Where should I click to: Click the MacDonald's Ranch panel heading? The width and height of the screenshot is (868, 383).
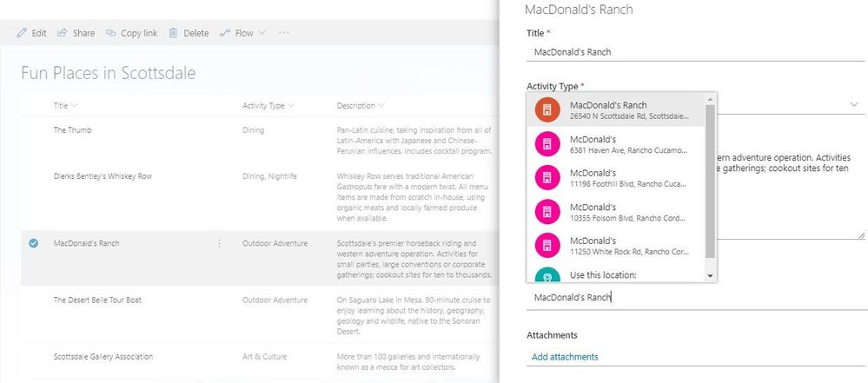pyautogui.click(x=579, y=10)
